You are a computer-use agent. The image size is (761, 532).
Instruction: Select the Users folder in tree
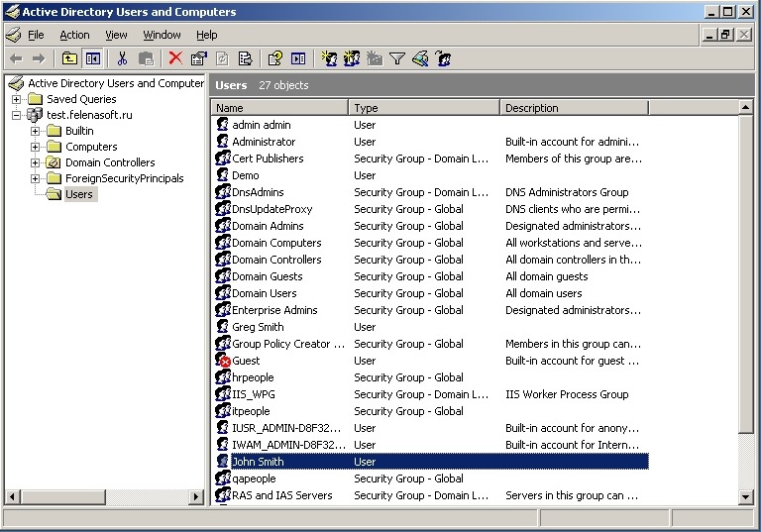click(x=79, y=194)
